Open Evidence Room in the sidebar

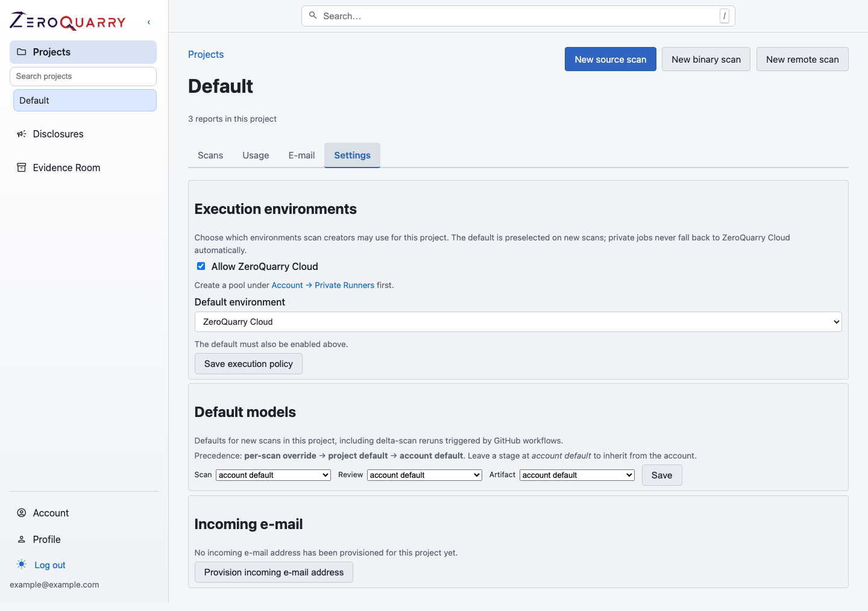[x=83, y=168]
